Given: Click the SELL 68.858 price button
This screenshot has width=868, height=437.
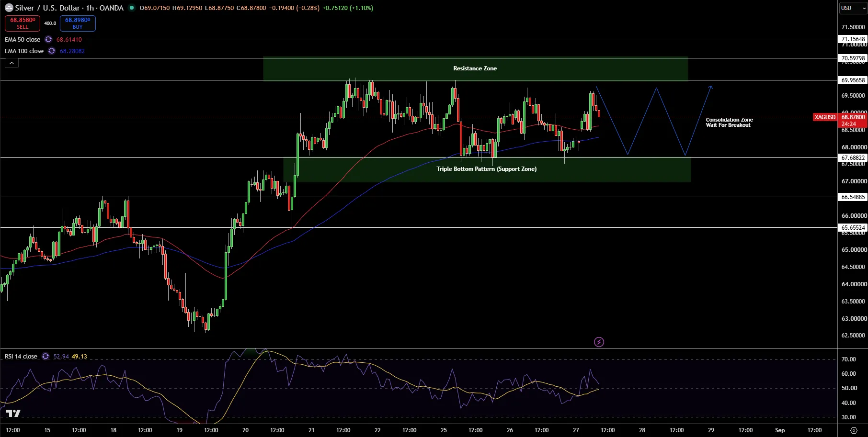Looking at the screenshot, I should point(23,23).
